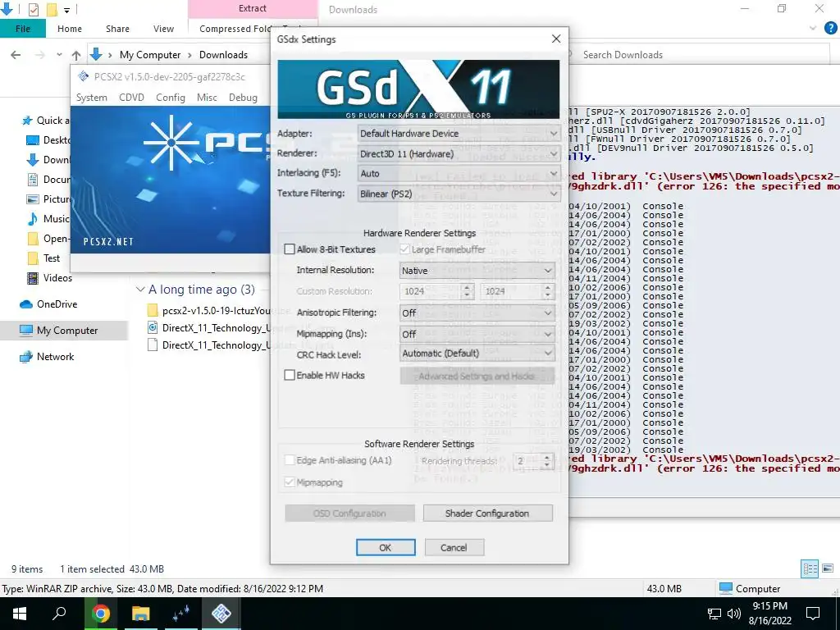Click the Details view icon in status bar
The image size is (840, 630).
tap(810, 569)
